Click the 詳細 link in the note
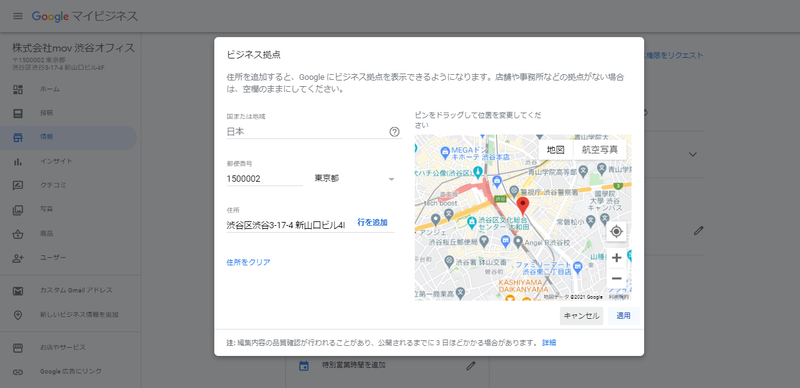The width and height of the screenshot is (800, 388). 549,343
